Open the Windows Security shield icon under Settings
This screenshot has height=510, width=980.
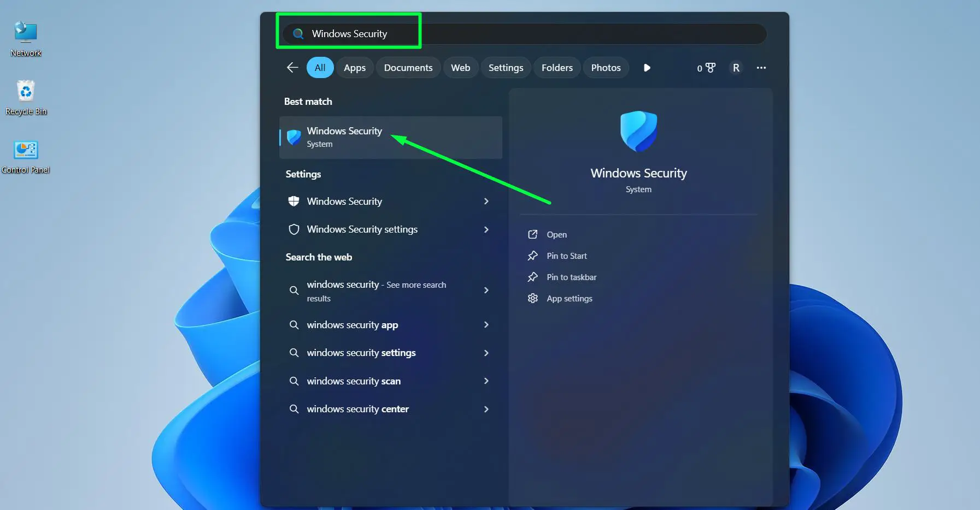click(294, 201)
